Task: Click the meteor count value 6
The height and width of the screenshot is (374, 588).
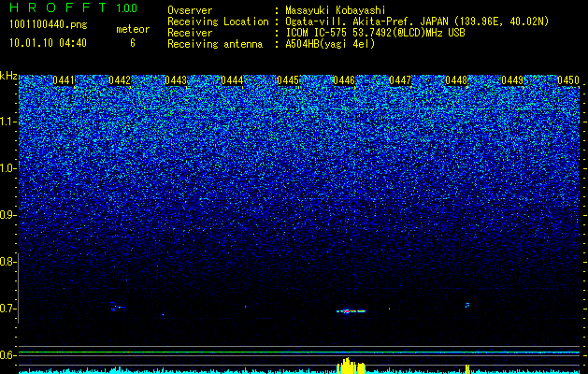Action: point(133,43)
